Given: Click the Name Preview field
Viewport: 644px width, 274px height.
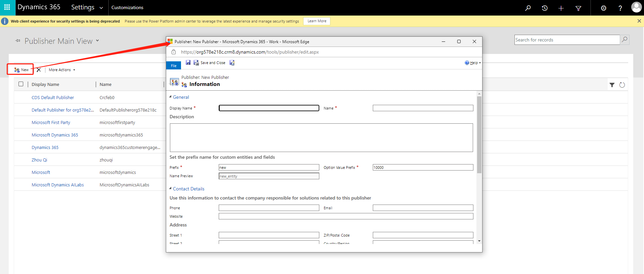Looking at the screenshot, I should click(x=269, y=176).
